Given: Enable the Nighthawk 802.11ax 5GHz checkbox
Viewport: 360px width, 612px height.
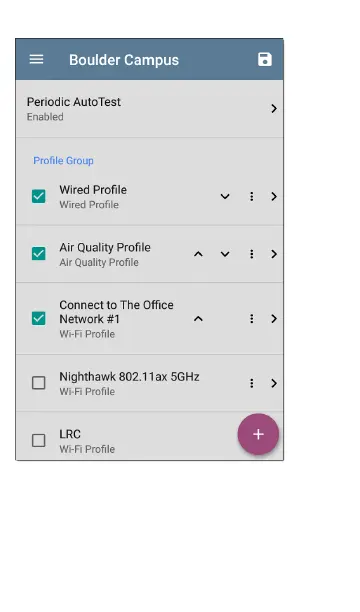Looking at the screenshot, I should 39,383.
